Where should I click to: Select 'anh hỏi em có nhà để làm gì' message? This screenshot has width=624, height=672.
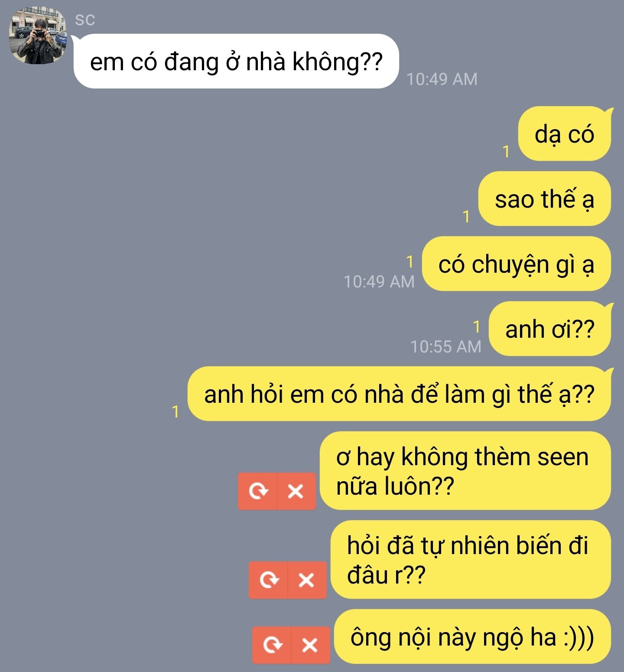point(399,394)
